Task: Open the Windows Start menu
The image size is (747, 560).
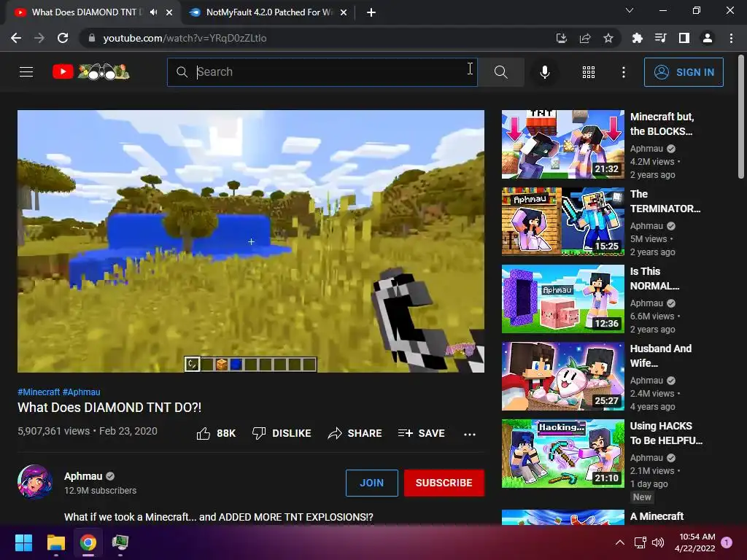Action: pyautogui.click(x=24, y=542)
